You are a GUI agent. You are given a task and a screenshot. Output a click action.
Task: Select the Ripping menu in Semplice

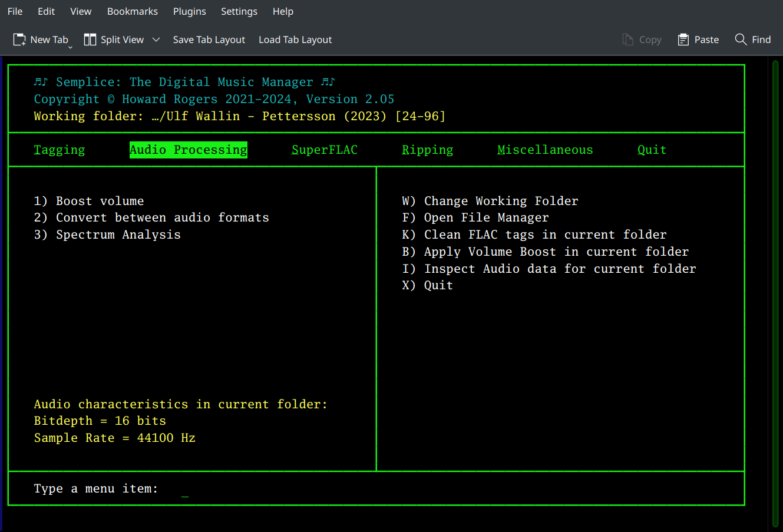point(427,150)
